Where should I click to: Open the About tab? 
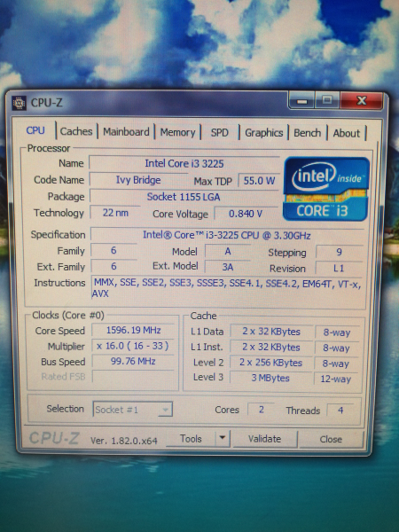[346, 133]
